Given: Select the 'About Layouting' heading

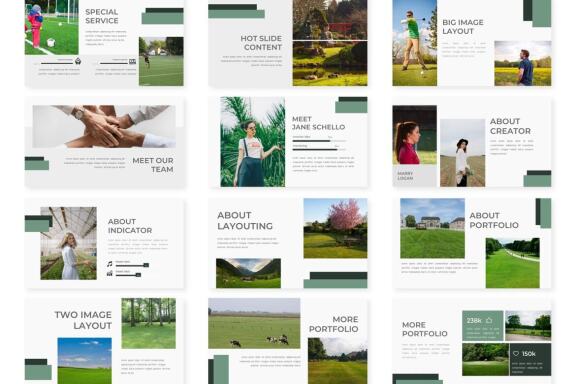Looking at the screenshot, I should pos(245,220).
